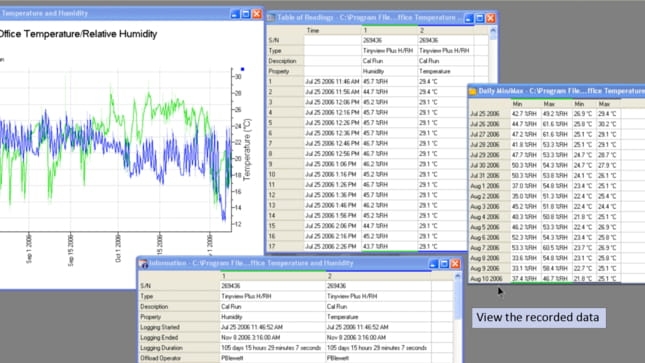This screenshot has height=363, width=645.
Task: Click the temperature Max column header in Daily Min/Max
Action: (607, 104)
